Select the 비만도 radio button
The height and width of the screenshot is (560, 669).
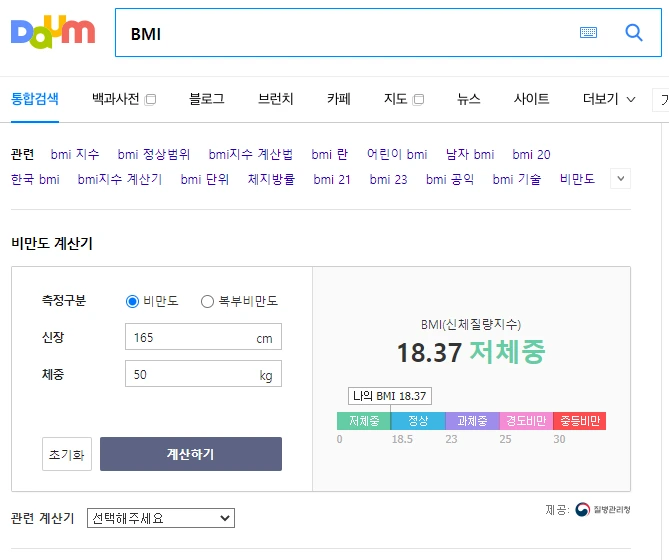point(132,302)
